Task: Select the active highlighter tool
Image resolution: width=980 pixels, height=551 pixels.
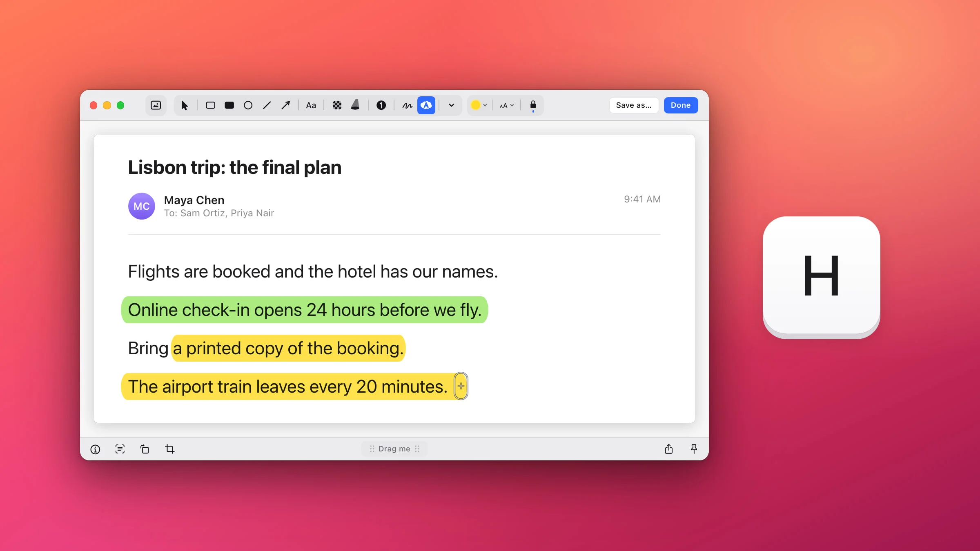Action: (x=426, y=105)
